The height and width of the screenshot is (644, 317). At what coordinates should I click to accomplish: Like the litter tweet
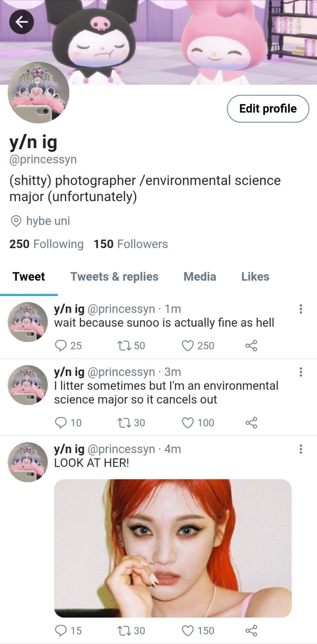pyautogui.click(x=188, y=423)
